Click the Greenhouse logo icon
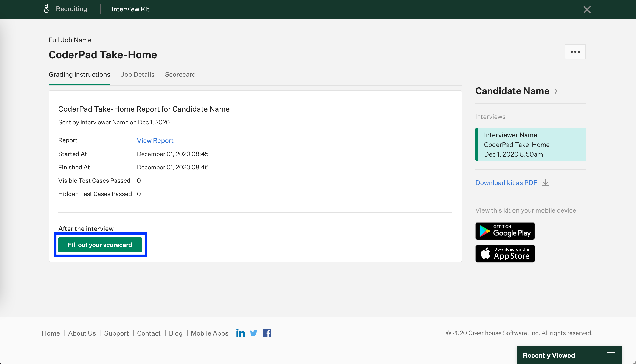 (46, 9)
